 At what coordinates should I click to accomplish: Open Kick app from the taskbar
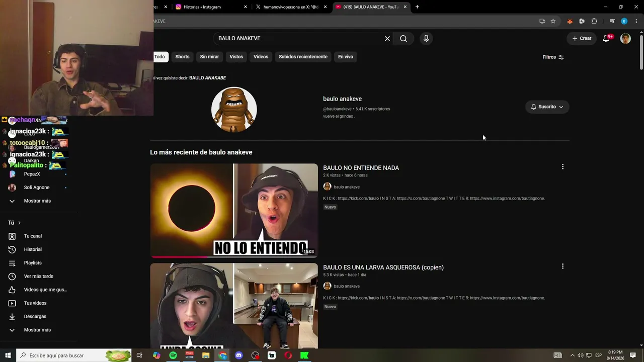click(304, 355)
